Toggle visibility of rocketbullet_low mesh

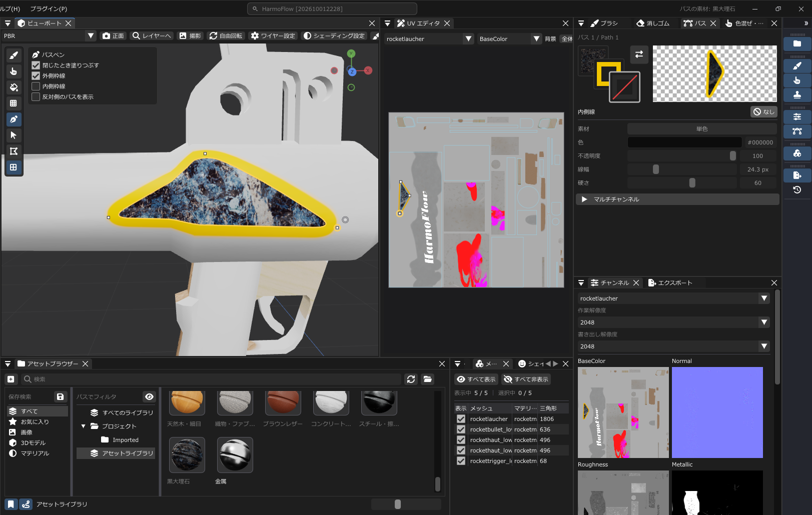[x=461, y=429]
